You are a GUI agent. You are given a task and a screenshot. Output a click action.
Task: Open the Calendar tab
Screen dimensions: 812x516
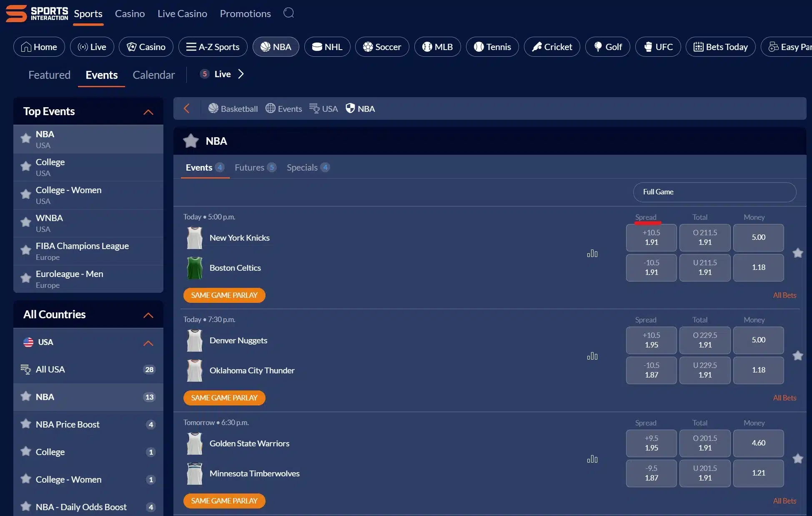tap(154, 75)
